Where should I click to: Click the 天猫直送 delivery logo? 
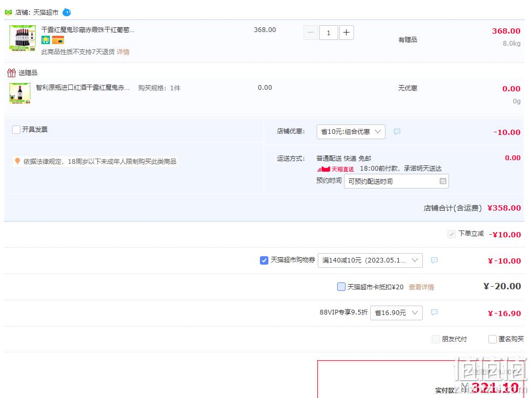(x=336, y=169)
